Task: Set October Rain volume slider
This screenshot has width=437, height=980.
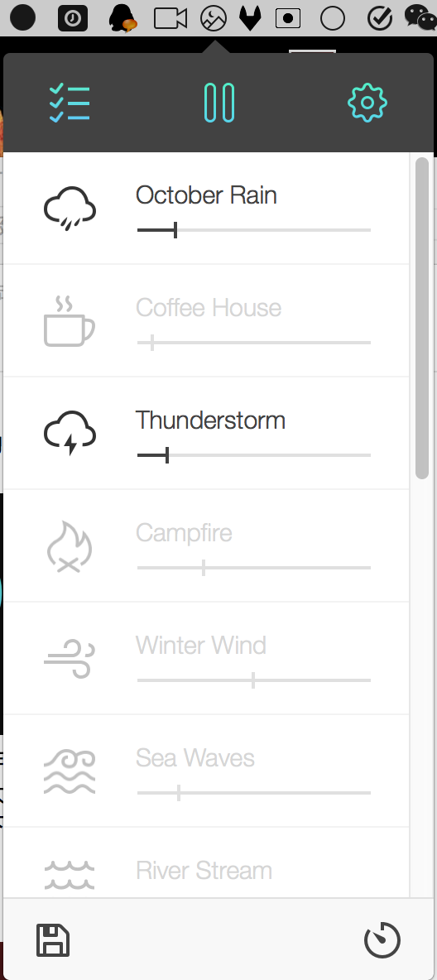Action: [254, 230]
